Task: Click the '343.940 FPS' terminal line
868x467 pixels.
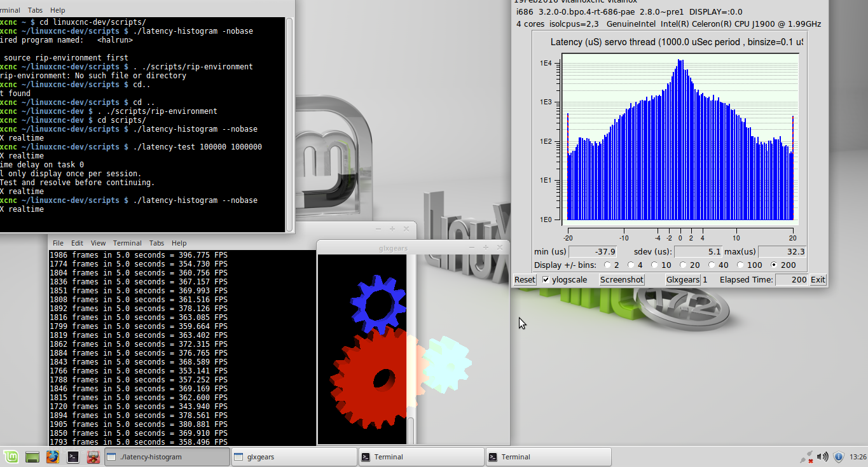Action: [x=139, y=406]
